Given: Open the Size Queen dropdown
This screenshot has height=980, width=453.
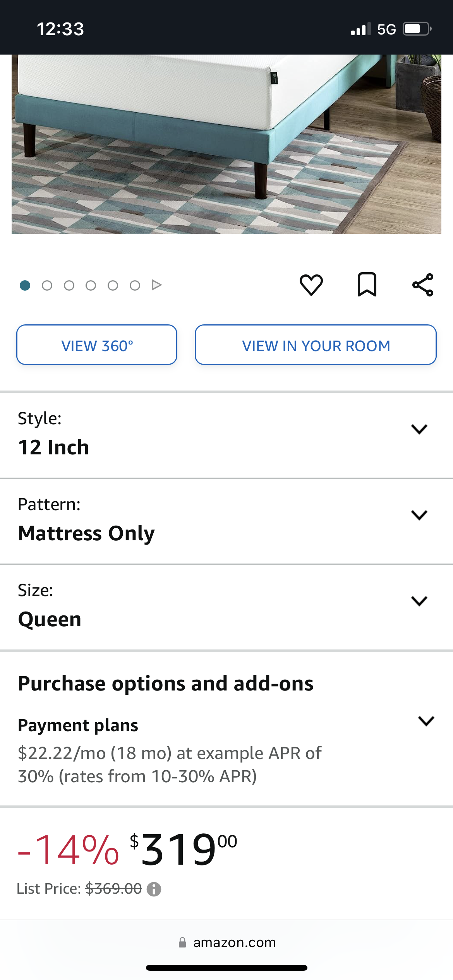Looking at the screenshot, I should (419, 601).
